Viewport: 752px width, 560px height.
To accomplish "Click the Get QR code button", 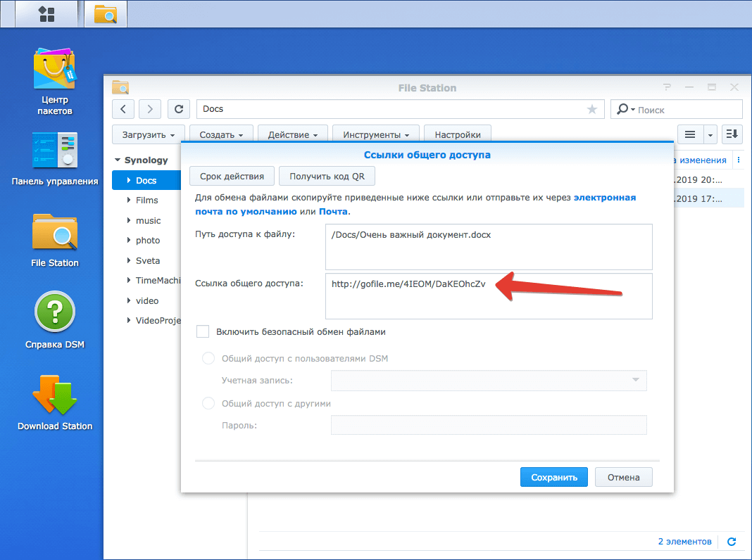I will [x=327, y=176].
